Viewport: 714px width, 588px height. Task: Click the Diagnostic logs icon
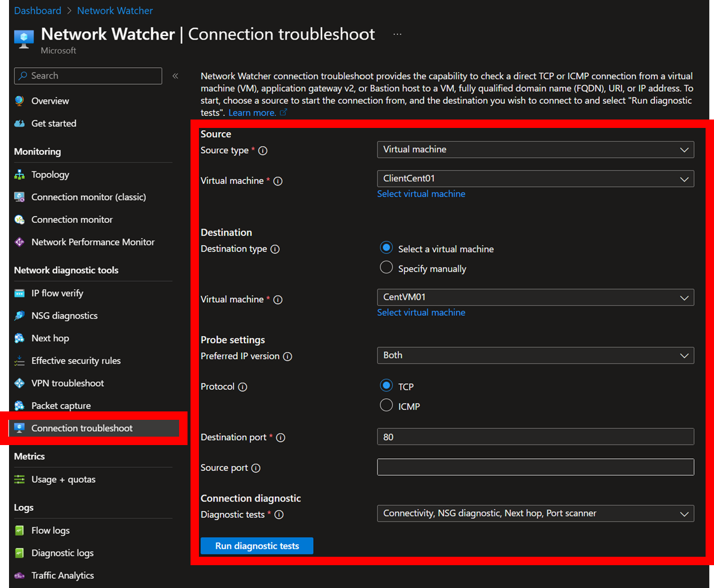click(x=19, y=553)
